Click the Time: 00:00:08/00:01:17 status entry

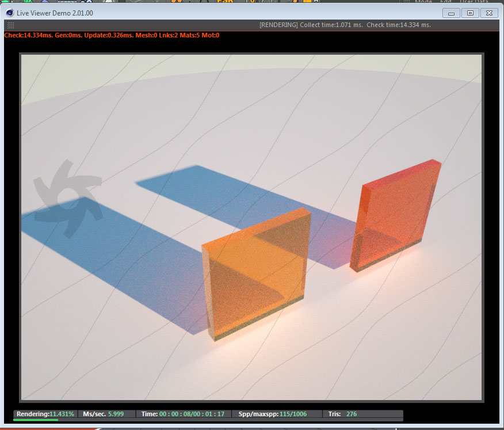[183, 414]
